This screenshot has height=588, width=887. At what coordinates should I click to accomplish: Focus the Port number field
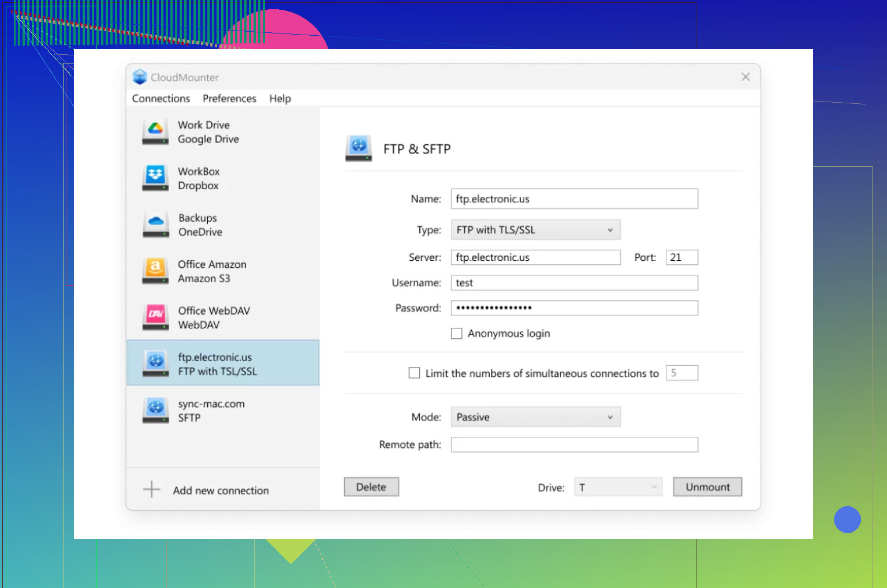[681, 257]
